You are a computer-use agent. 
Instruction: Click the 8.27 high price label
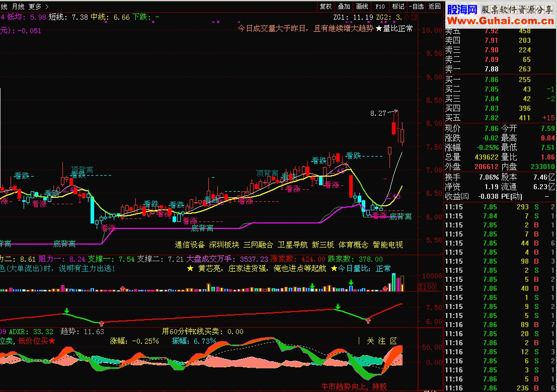[378, 113]
